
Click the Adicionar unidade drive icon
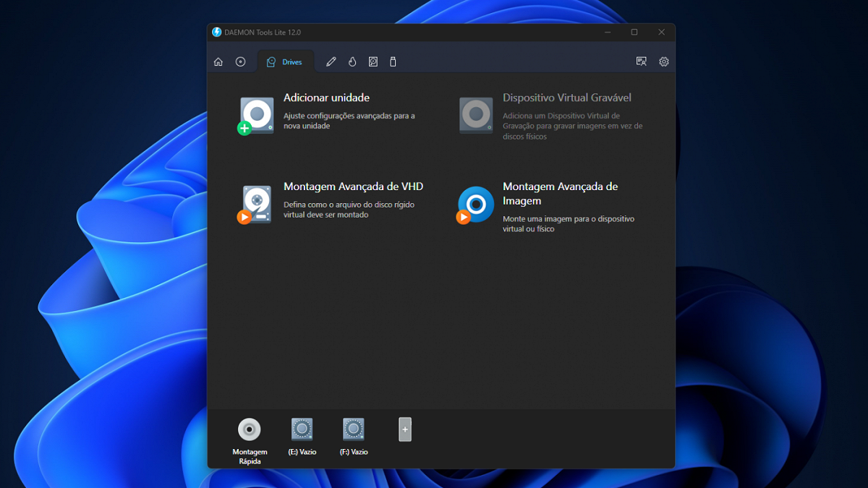(x=256, y=116)
